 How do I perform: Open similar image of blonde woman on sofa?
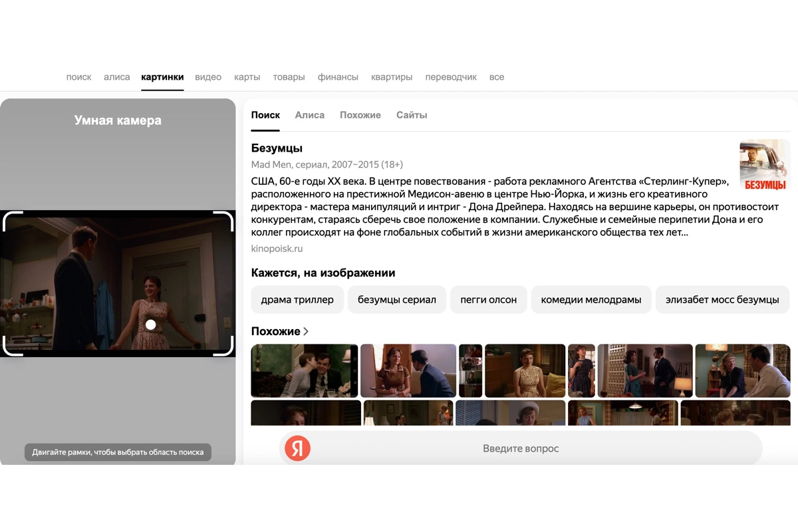pyautogui.click(x=743, y=370)
